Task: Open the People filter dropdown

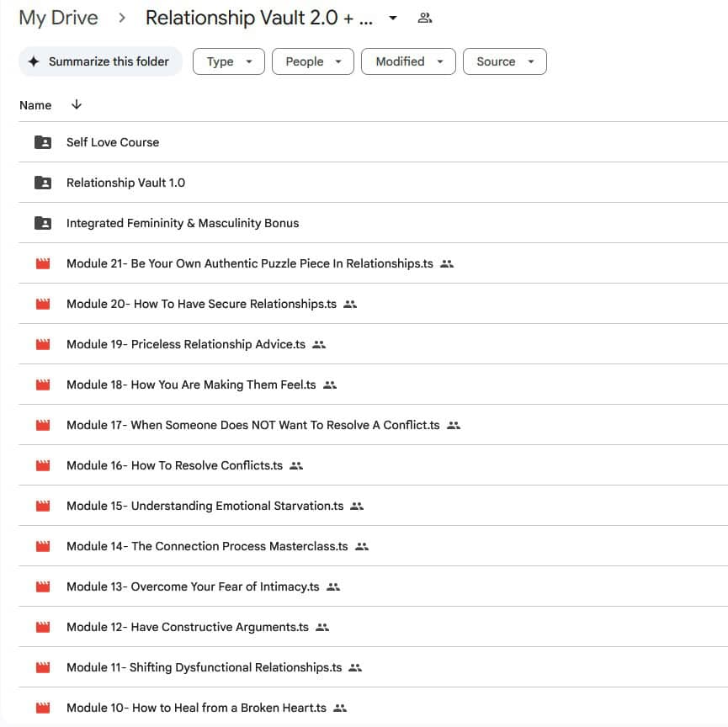Action: click(x=312, y=61)
